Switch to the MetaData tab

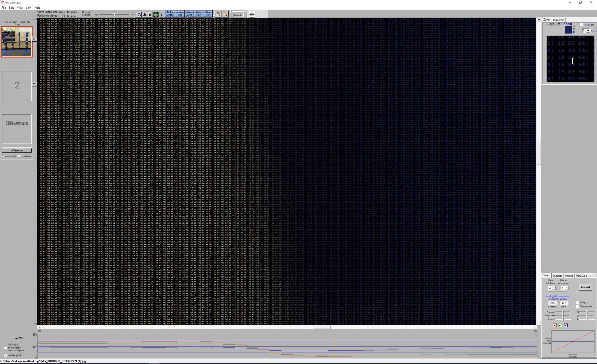[581, 276]
